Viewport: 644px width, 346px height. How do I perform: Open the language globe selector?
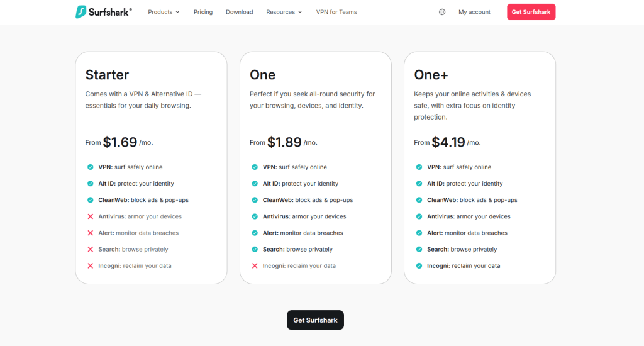tap(442, 12)
